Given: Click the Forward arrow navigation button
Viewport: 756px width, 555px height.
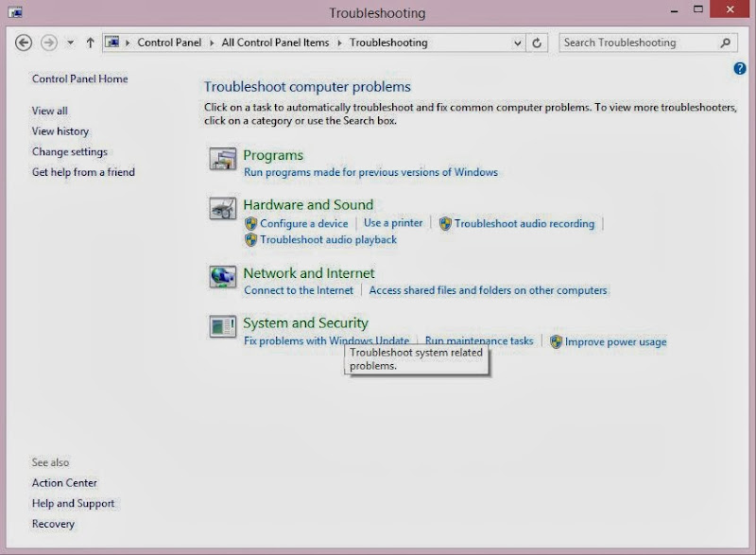Looking at the screenshot, I should pyautogui.click(x=49, y=43).
